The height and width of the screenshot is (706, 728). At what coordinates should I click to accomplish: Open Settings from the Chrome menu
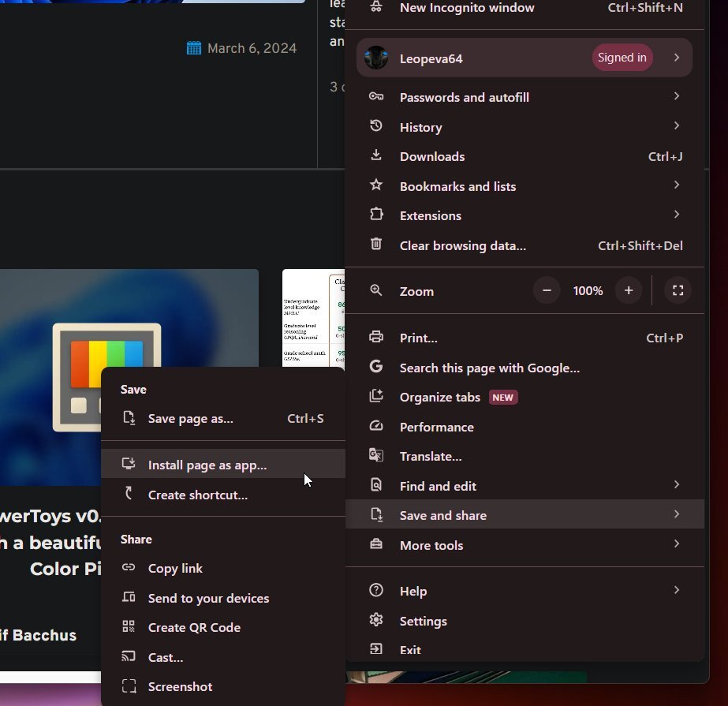click(525, 621)
